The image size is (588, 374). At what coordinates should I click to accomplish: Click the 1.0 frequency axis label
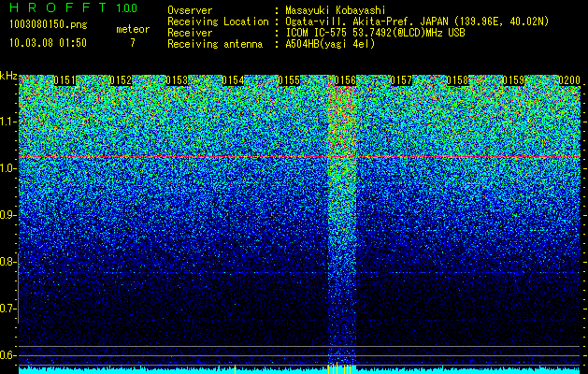point(8,169)
